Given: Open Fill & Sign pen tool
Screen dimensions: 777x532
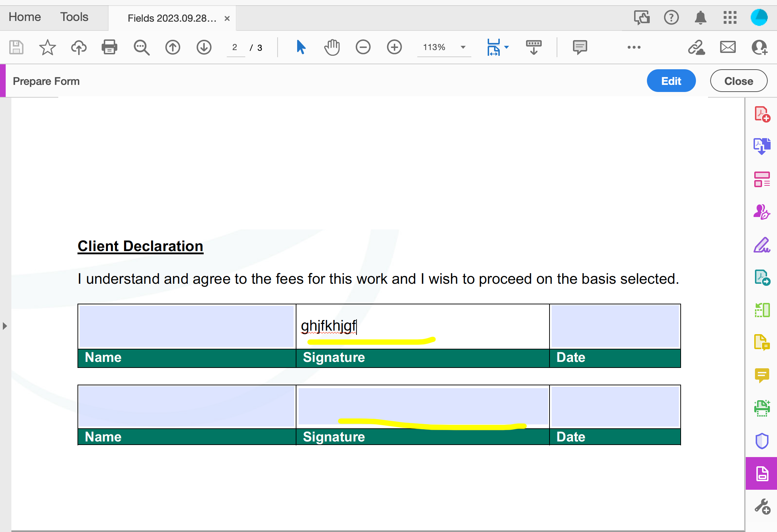Looking at the screenshot, I should point(762,245).
